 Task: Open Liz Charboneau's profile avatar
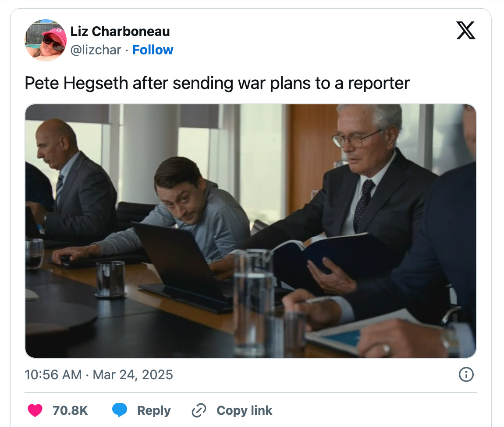pos(46,40)
